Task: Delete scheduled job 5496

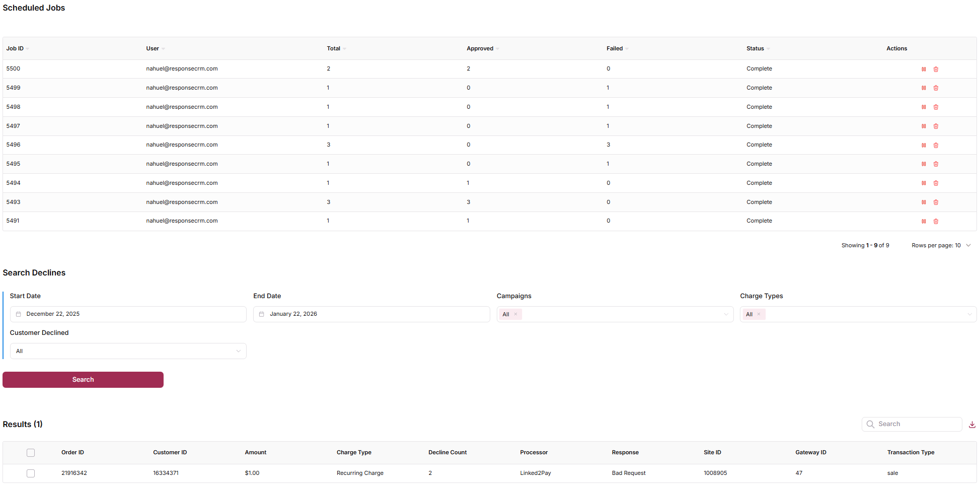Action: pos(936,146)
